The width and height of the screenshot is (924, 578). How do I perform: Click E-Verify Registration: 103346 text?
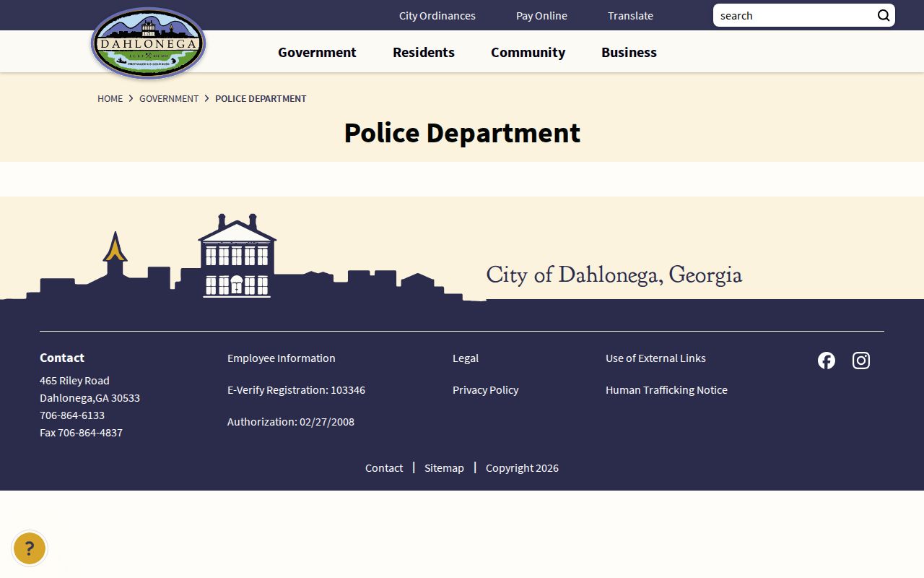point(296,389)
